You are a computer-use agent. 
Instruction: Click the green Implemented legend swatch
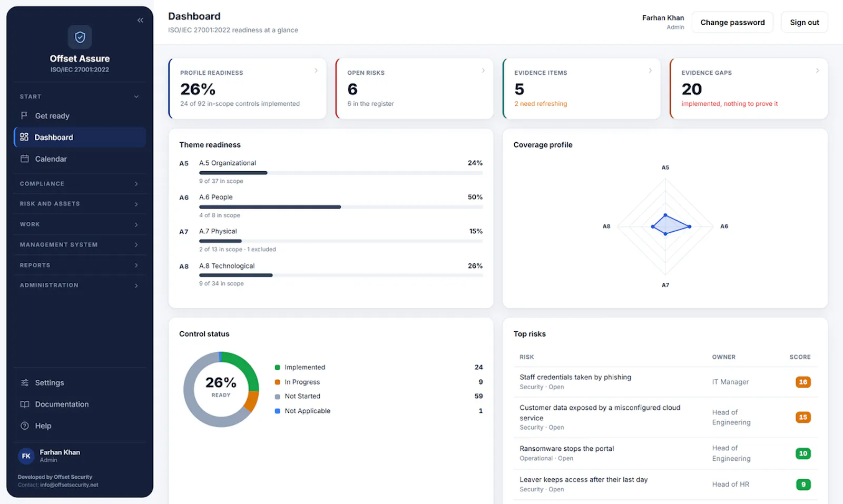[278, 368]
